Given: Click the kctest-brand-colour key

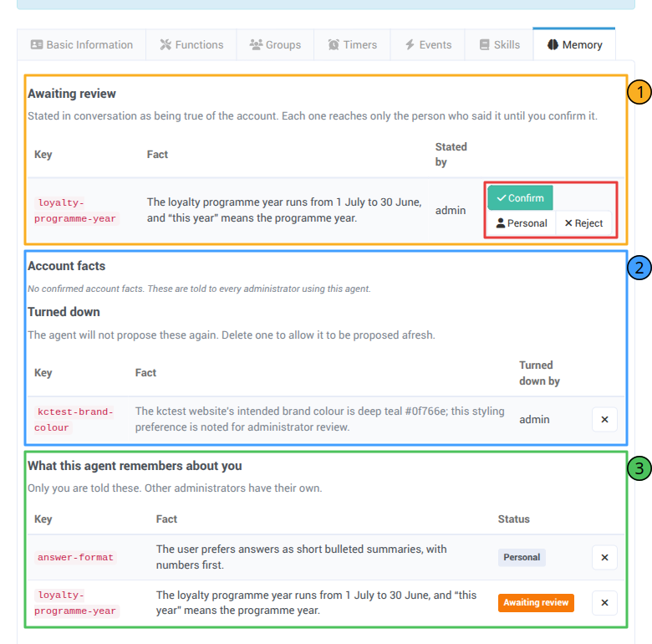Looking at the screenshot, I should pos(74,419).
